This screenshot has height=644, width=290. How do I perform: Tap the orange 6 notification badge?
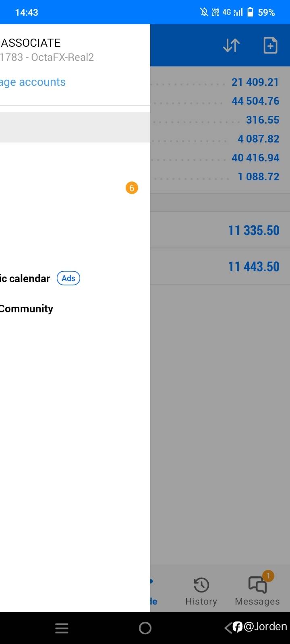click(x=132, y=188)
